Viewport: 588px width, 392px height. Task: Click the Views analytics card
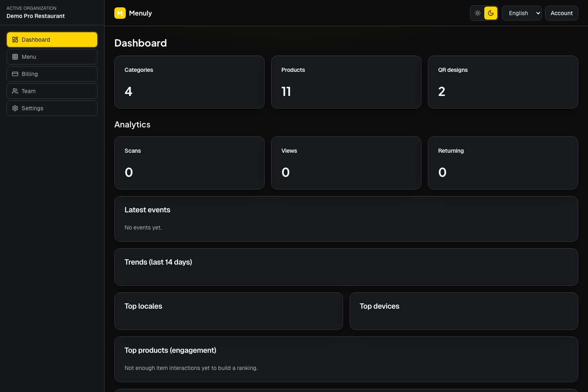coord(346,163)
